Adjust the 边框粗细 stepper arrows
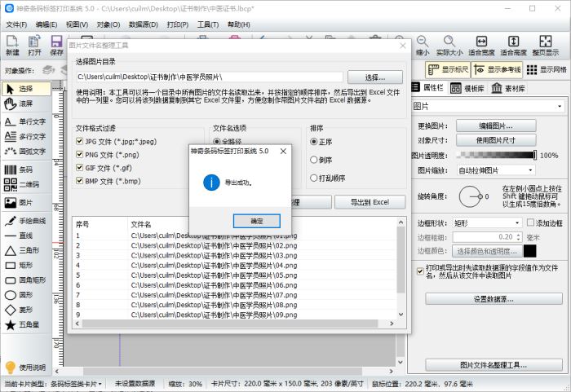571x392 pixels. (518, 237)
